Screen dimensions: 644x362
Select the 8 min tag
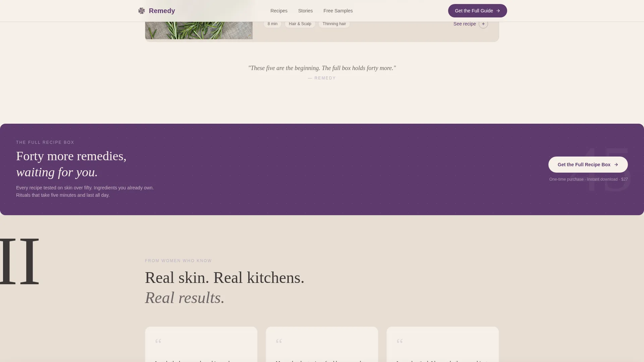(x=272, y=24)
